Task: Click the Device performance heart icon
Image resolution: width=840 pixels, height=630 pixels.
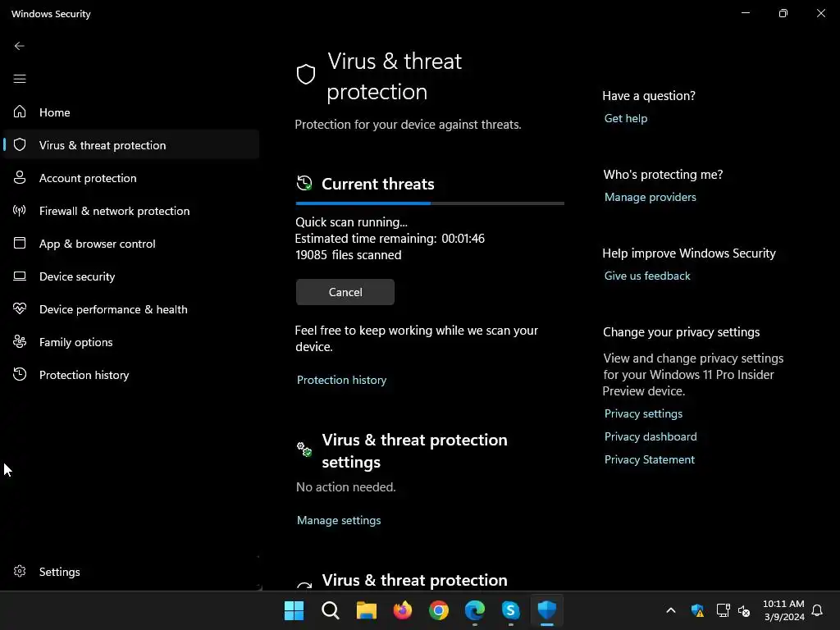Action: 20,308
